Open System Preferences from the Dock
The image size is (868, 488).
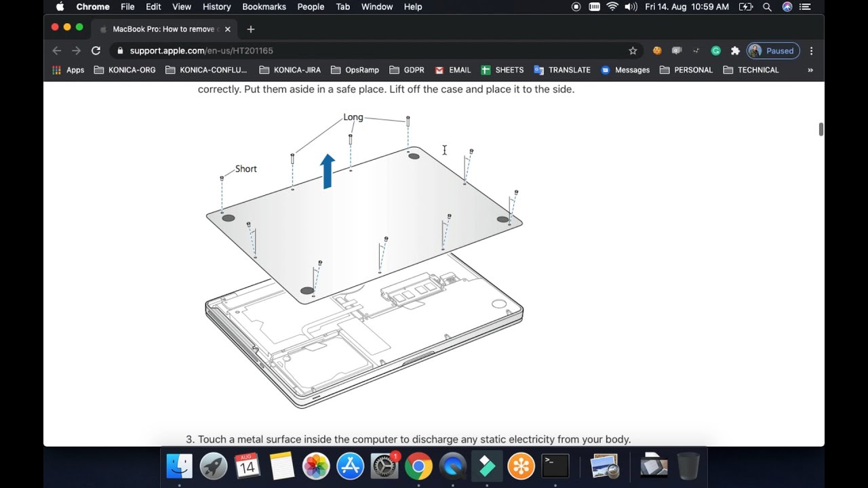tap(384, 466)
